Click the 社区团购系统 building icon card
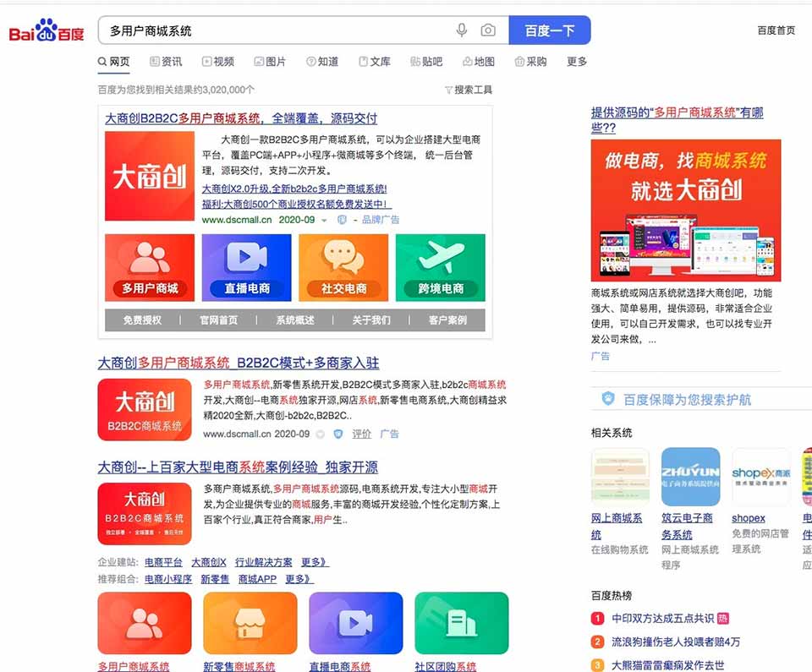Image resolution: width=812 pixels, height=672 pixels. click(x=462, y=623)
